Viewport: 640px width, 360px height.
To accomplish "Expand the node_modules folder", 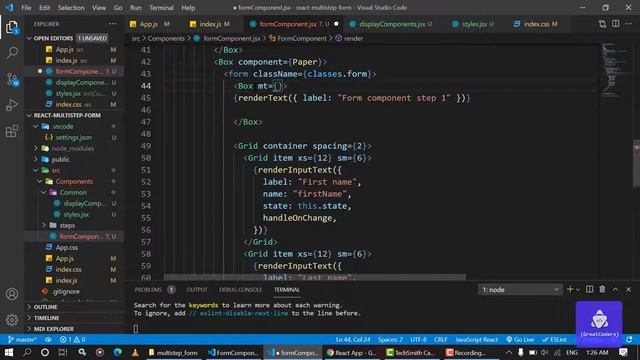I will (36, 148).
